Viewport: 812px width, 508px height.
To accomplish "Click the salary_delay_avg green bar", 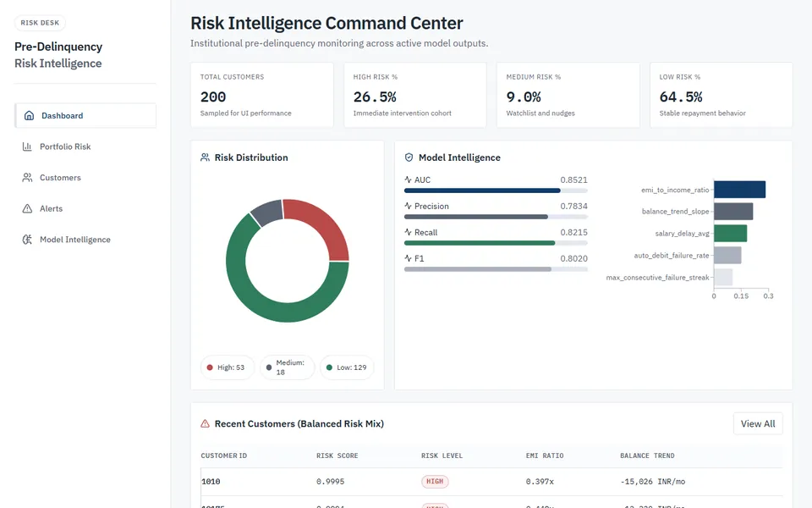I will [x=730, y=234].
